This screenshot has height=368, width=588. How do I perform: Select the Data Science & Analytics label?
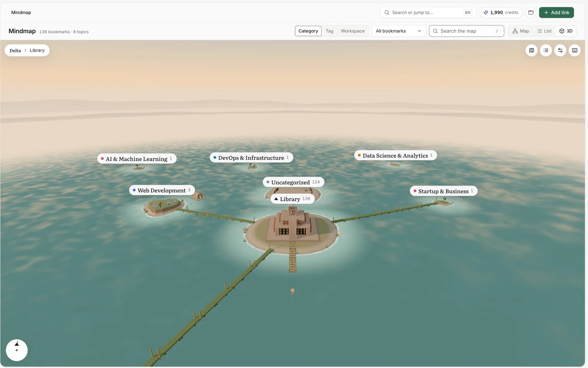(395, 155)
